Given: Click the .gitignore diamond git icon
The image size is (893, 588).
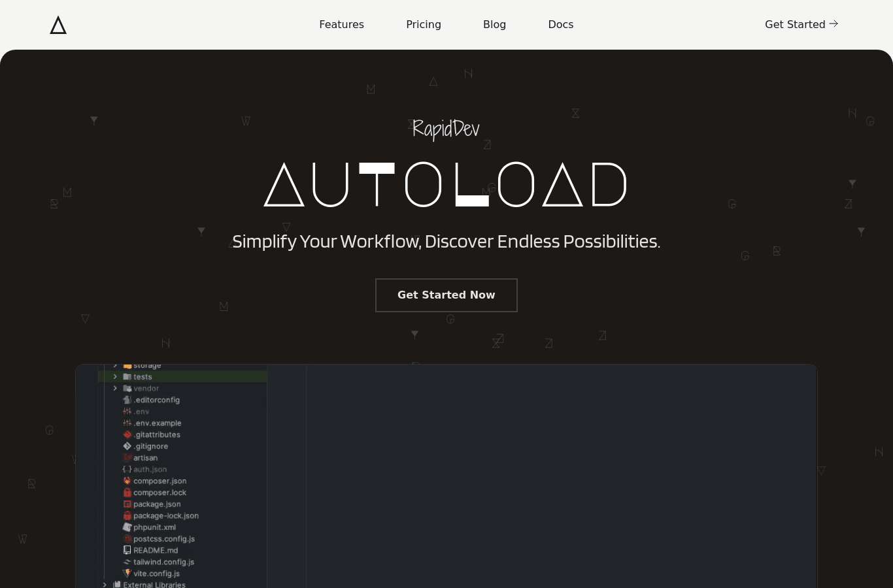Looking at the screenshot, I should click(127, 446).
